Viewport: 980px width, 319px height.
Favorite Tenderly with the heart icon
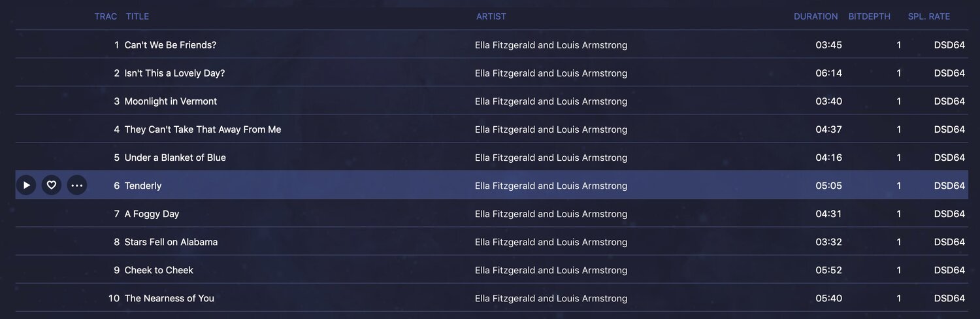tap(52, 186)
